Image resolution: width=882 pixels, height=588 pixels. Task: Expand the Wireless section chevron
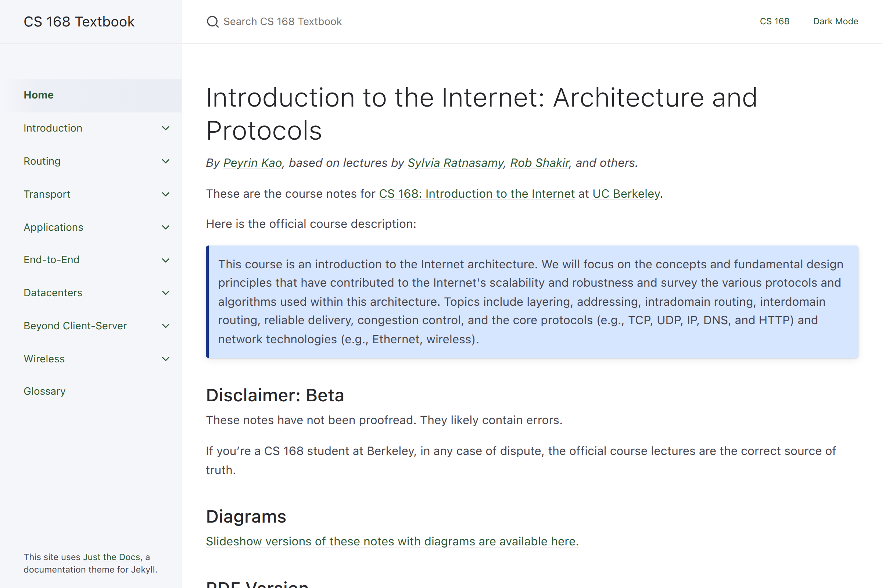pyautogui.click(x=166, y=359)
